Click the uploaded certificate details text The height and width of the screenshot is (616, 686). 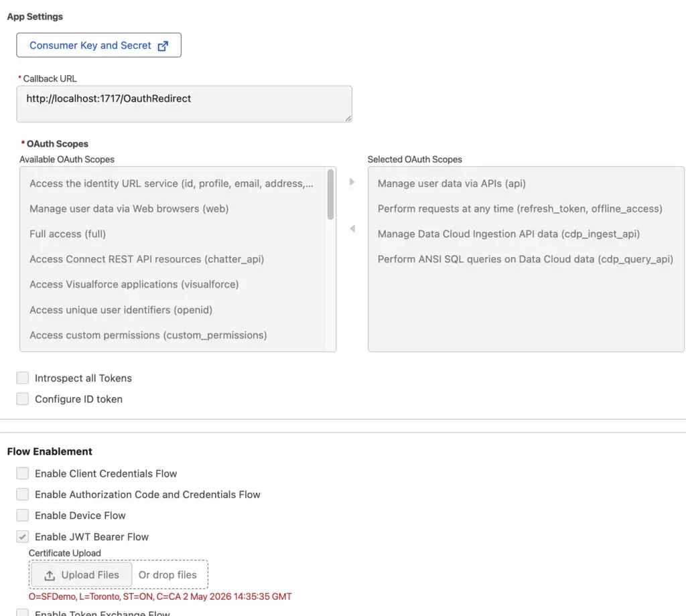[160, 597]
